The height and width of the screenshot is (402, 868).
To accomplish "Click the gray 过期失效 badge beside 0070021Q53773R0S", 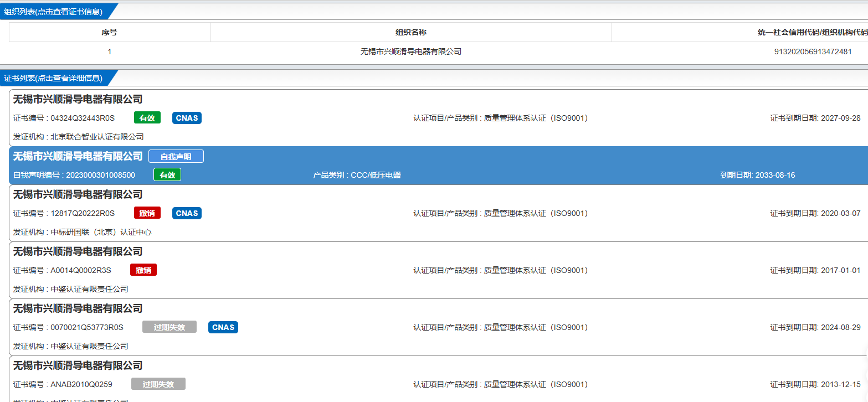I will [x=170, y=327].
